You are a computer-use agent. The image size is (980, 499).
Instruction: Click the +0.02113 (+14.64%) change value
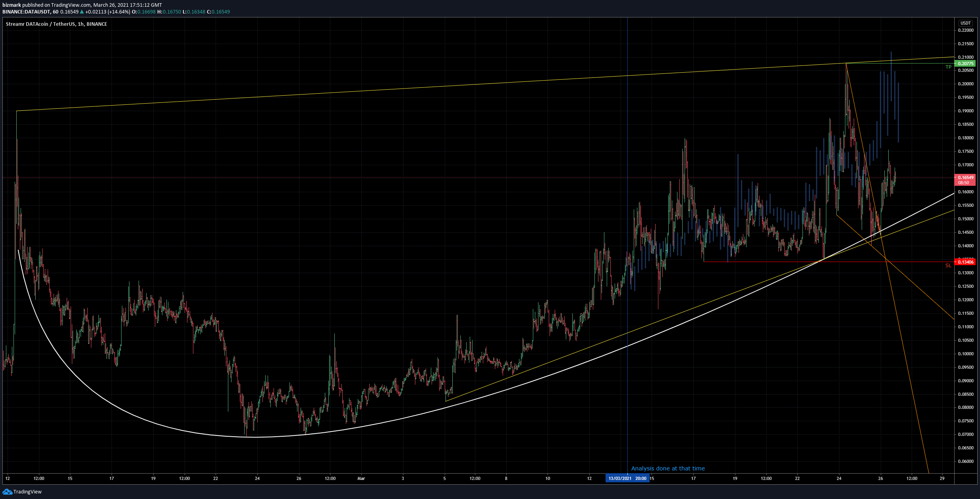[108, 12]
